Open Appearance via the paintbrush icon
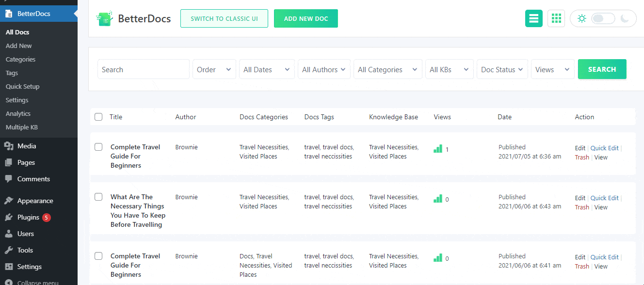This screenshot has height=285, width=644. (x=9, y=201)
